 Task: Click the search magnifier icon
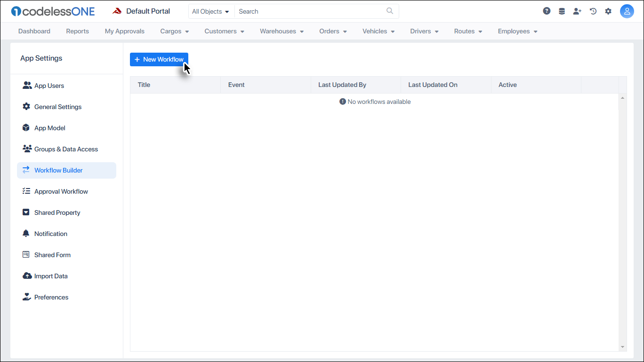(390, 11)
